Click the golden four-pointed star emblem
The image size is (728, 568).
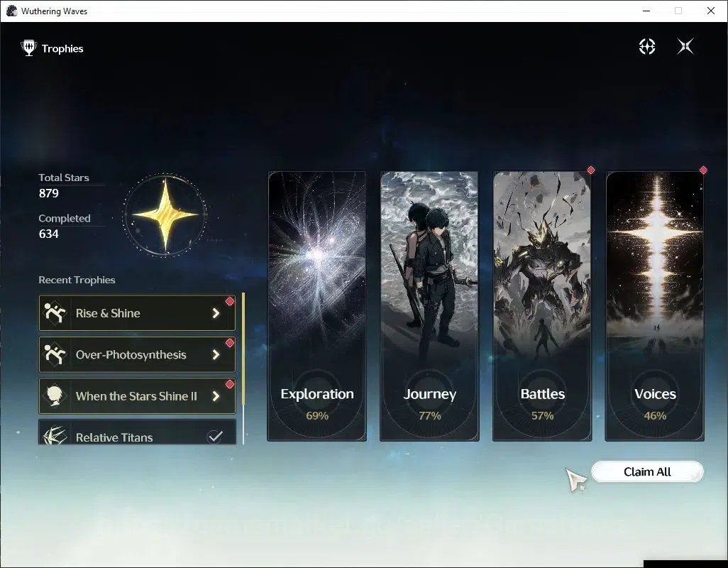pyautogui.click(x=165, y=214)
